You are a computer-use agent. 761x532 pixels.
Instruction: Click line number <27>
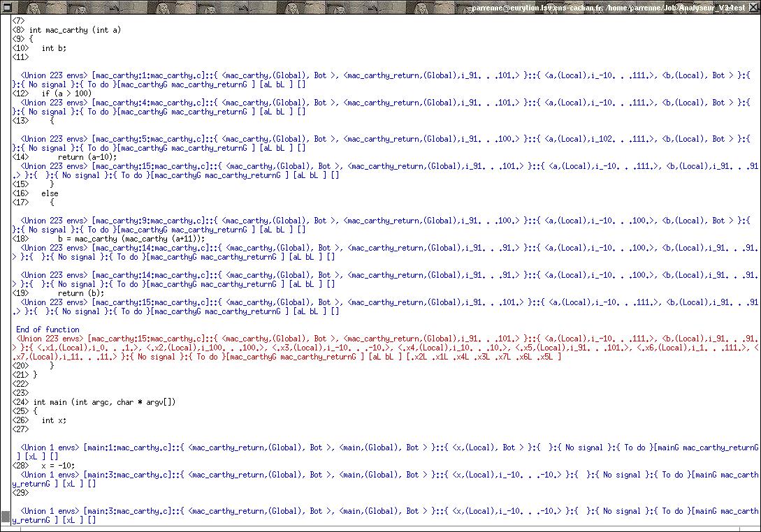coord(20,429)
